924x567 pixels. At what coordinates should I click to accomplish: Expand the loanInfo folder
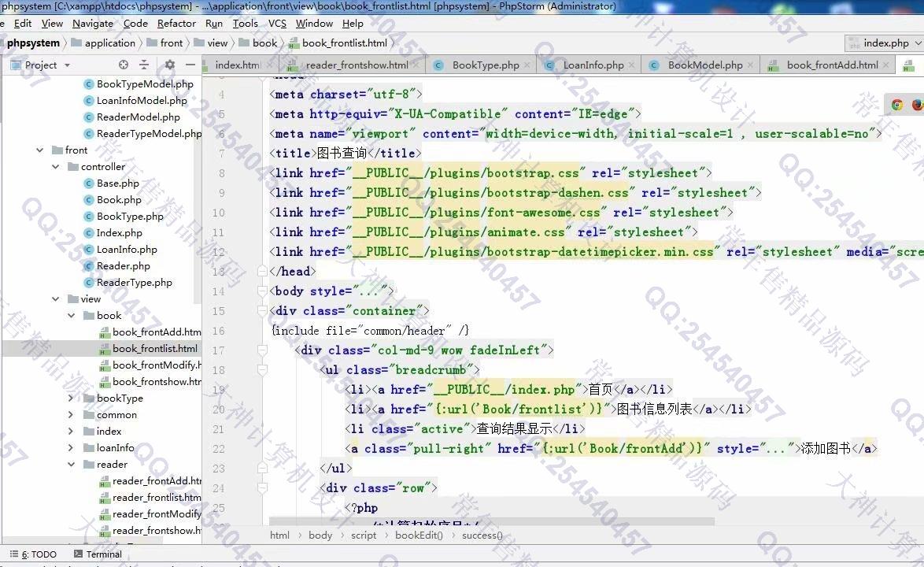point(72,447)
